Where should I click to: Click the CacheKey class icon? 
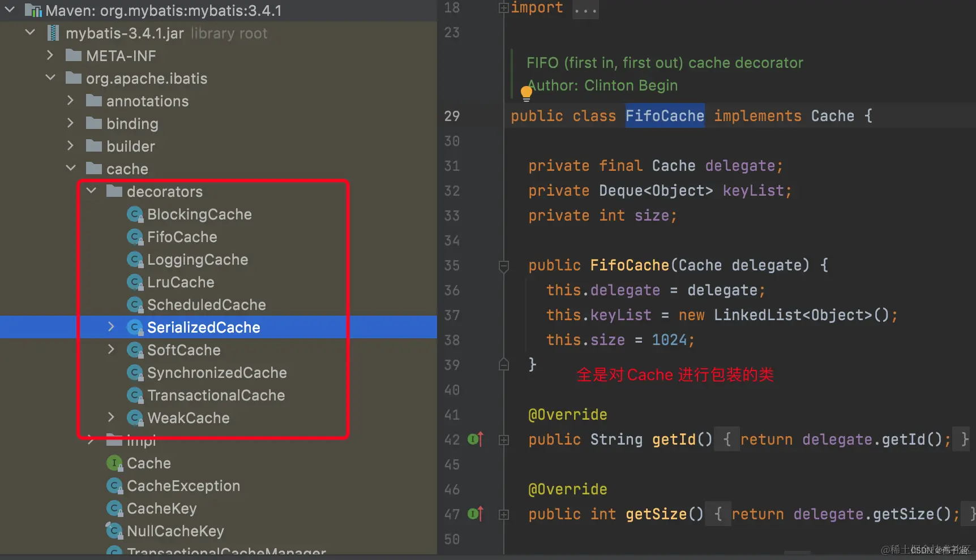(114, 509)
